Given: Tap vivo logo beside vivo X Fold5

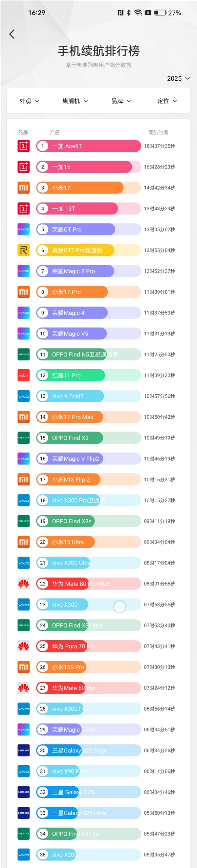Looking at the screenshot, I should 24,396.
